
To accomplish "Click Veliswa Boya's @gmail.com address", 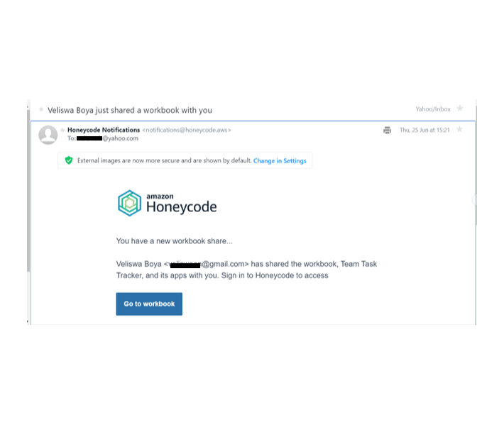I will tap(207, 264).
